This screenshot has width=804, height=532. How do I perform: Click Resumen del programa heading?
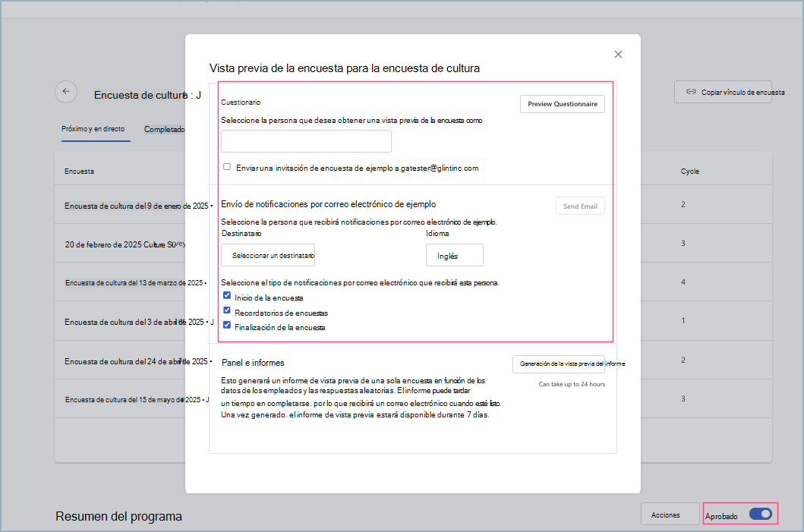point(118,516)
